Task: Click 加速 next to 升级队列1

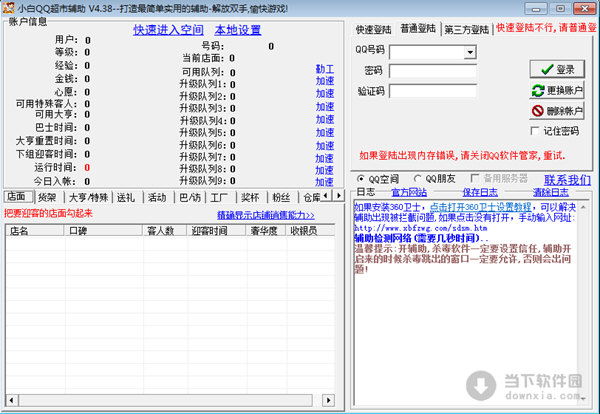Action: click(x=325, y=81)
